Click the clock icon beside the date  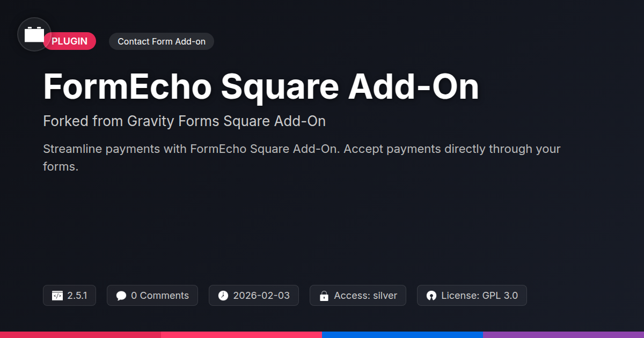point(223,296)
